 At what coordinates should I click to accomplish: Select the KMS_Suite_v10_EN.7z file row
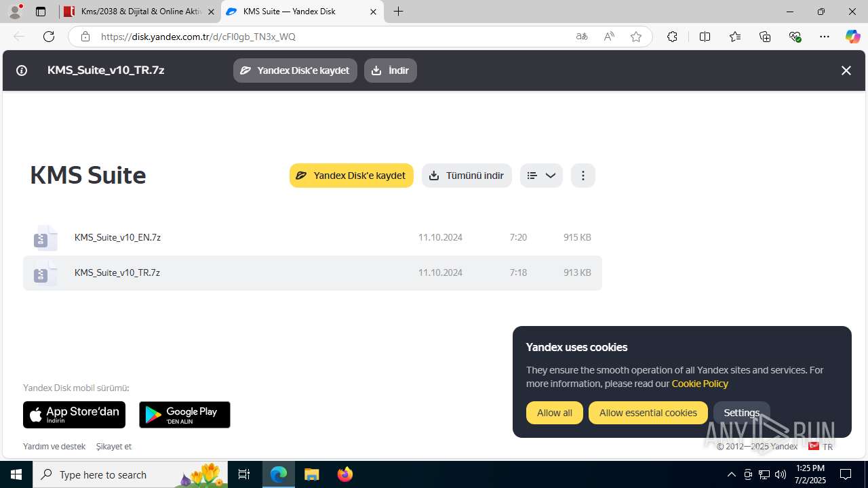tap(313, 237)
